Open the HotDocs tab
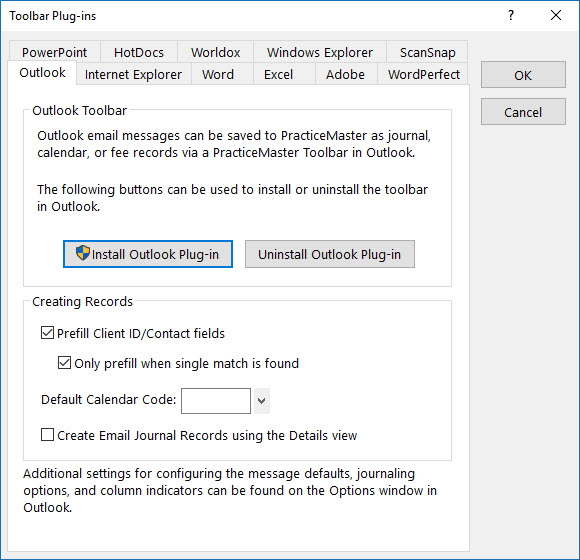 pyautogui.click(x=139, y=53)
